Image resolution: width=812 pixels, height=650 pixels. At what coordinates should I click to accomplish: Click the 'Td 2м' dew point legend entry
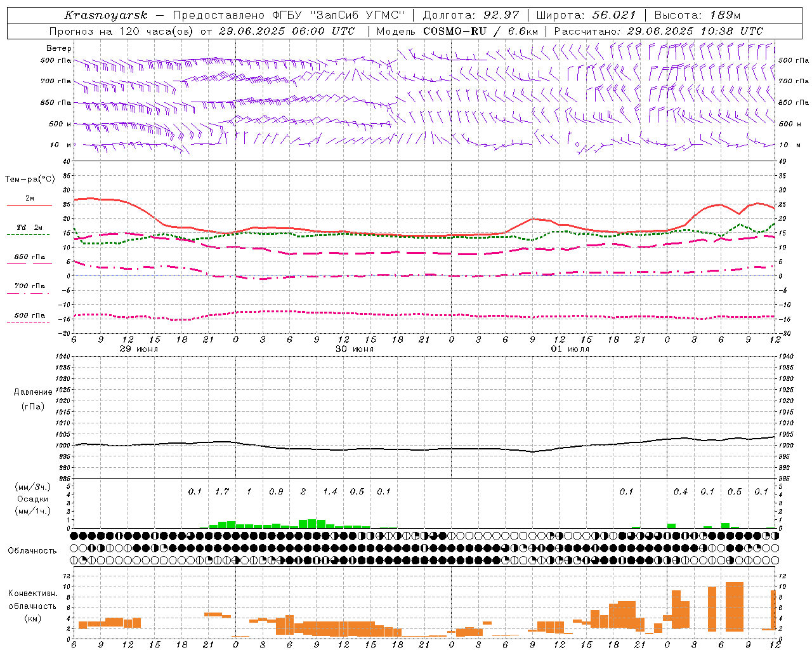tap(30, 227)
